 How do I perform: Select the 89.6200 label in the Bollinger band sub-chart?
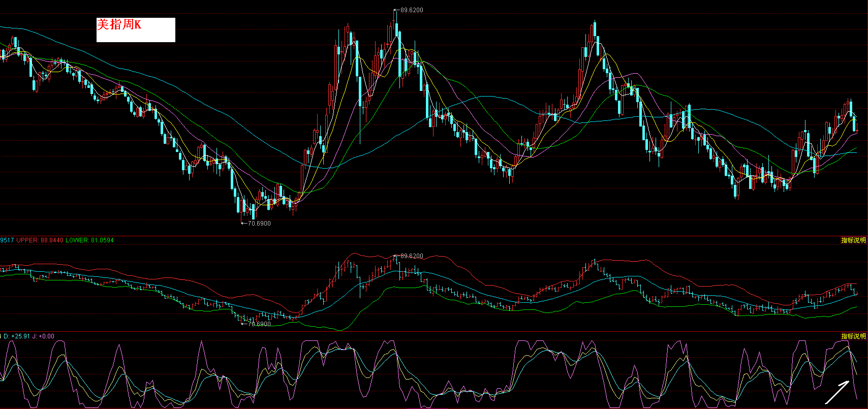tap(412, 256)
